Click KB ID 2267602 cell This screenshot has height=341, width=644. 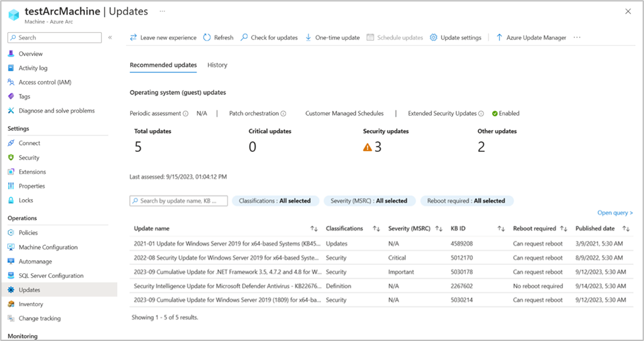(462, 286)
